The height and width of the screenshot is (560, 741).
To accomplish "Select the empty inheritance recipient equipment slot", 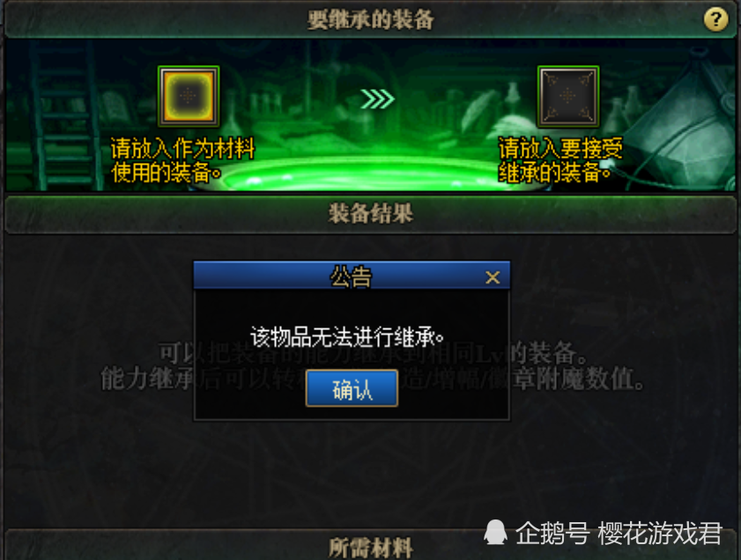I will (568, 96).
